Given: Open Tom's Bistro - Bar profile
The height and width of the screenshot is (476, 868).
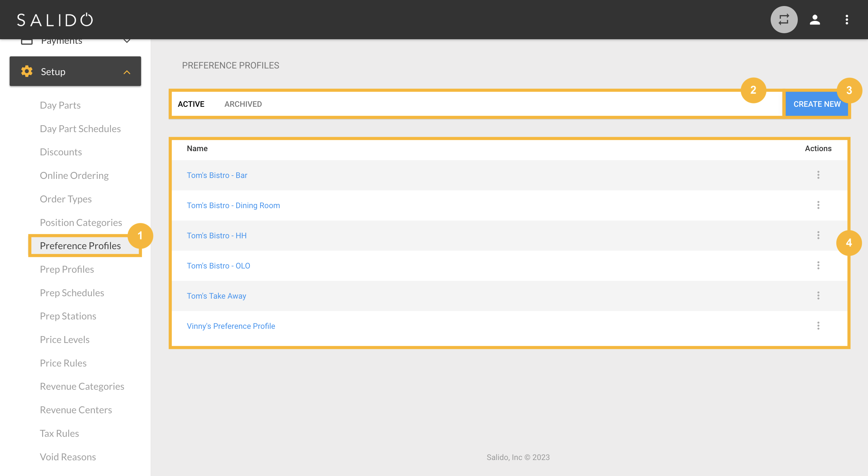Looking at the screenshot, I should point(217,175).
